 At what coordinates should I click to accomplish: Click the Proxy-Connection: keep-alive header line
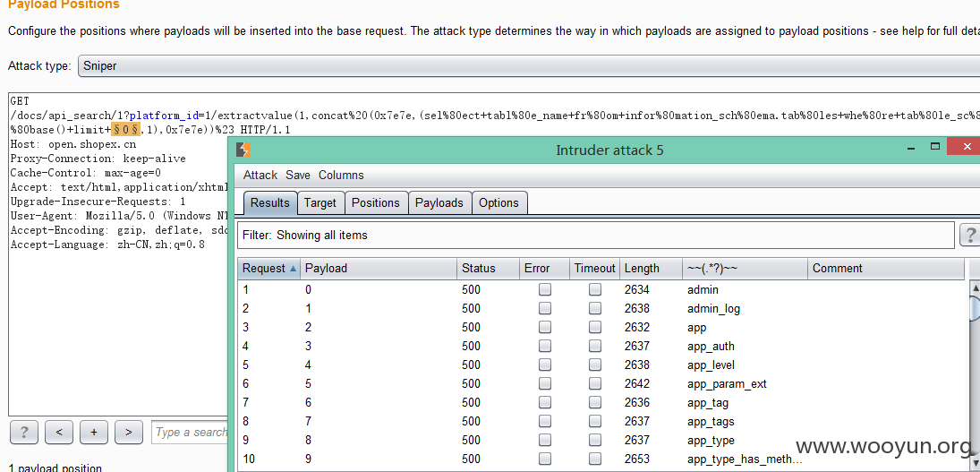coord(98,159)
